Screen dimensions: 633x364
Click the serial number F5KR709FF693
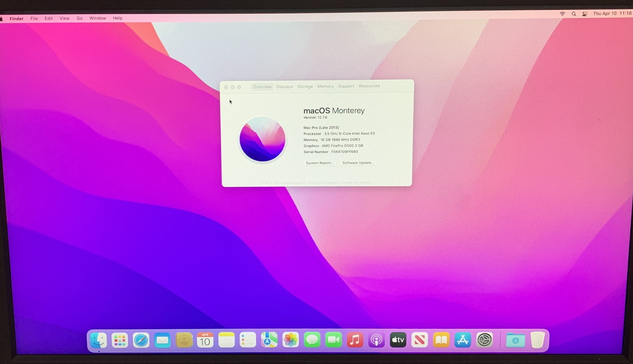(345, 152)
